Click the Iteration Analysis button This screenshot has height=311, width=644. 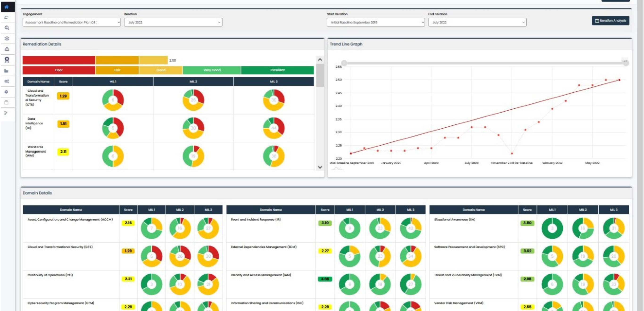click(x=610, y=20)
